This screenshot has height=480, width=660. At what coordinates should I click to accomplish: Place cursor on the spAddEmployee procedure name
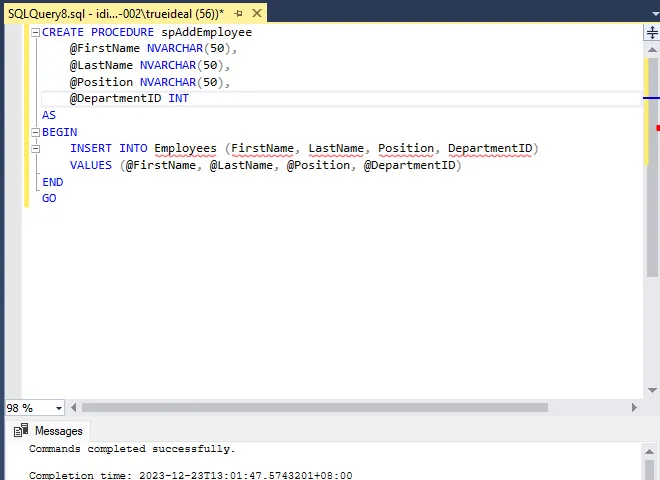[206, 33]
